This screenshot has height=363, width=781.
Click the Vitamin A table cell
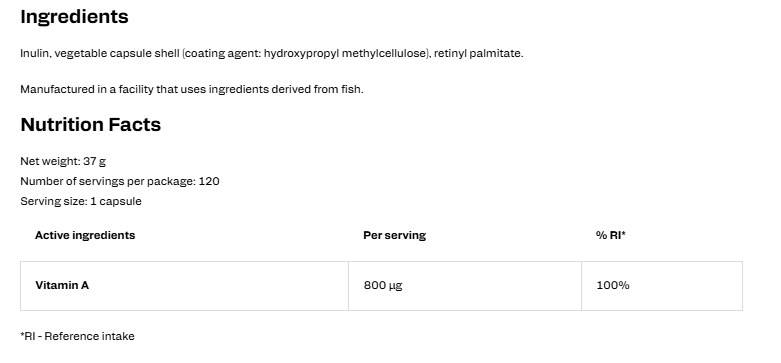pyautogui.click(x=184, y=286)
